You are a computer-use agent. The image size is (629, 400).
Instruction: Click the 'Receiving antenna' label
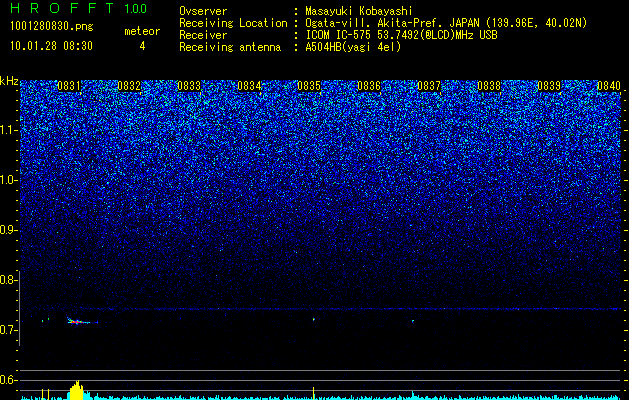coord(230,47)
